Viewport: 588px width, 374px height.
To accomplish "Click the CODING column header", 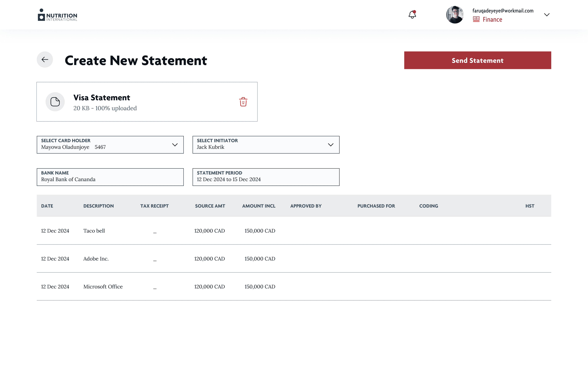I will tap(429, 206).
